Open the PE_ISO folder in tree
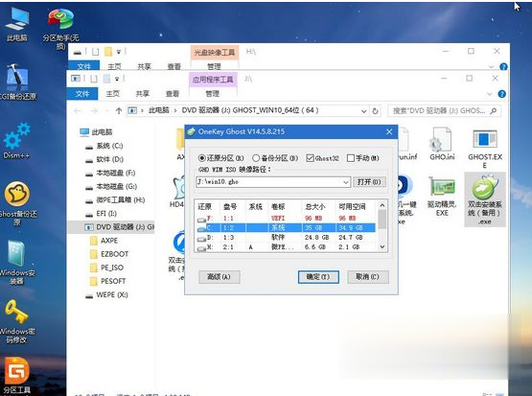The width and height of the screenshot is (532, 396). 106,268
